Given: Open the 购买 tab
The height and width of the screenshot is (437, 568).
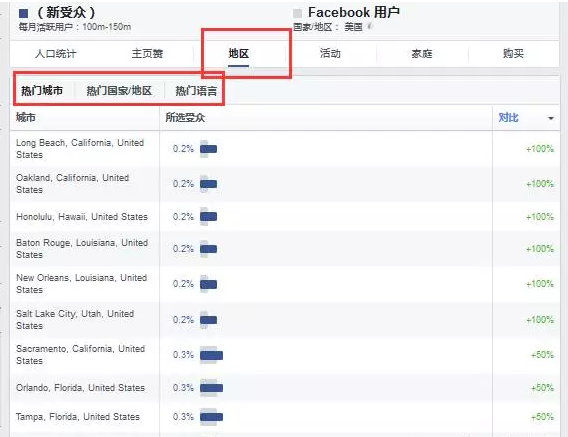Looking at the screenshot, I should [x=513, y=54].
